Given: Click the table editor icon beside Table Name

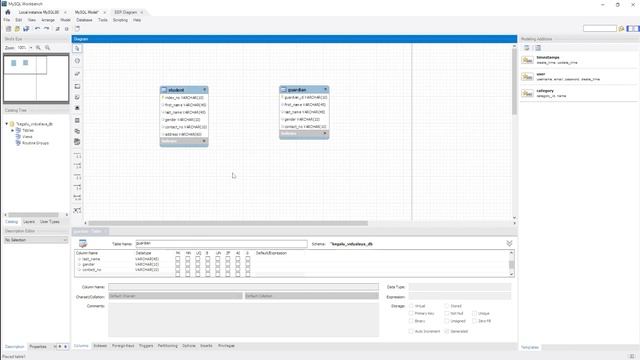Looking at the screenshot, I should [x=83, y=244].
